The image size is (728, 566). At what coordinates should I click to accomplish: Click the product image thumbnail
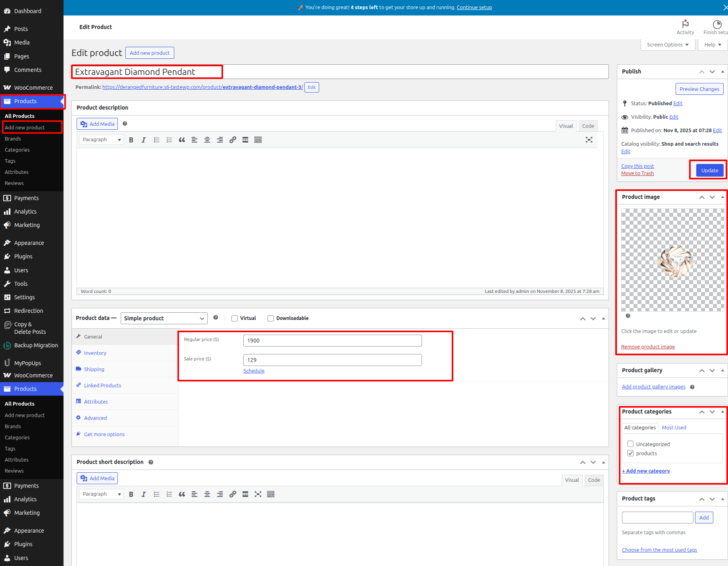click(x=672, y=260)
